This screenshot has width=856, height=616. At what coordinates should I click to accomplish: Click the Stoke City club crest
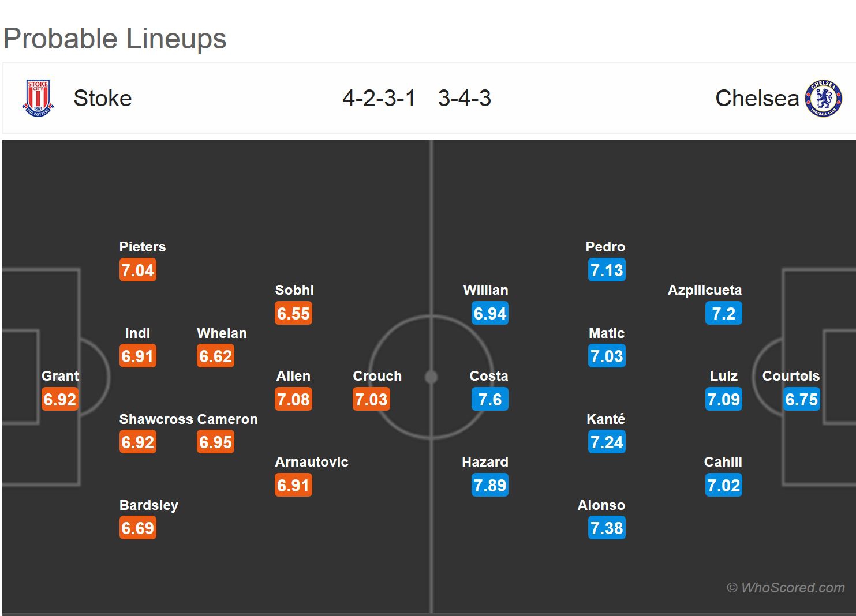pos(38,99)
